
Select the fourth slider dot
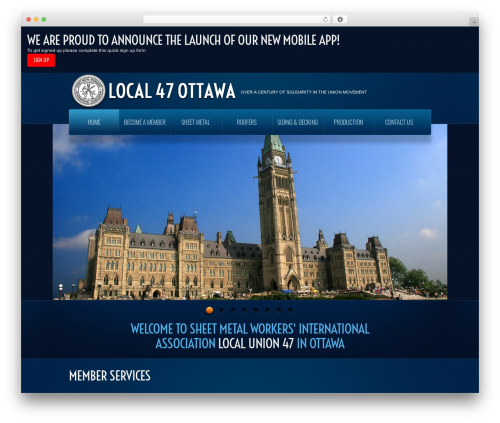click(x=244, y=310)
